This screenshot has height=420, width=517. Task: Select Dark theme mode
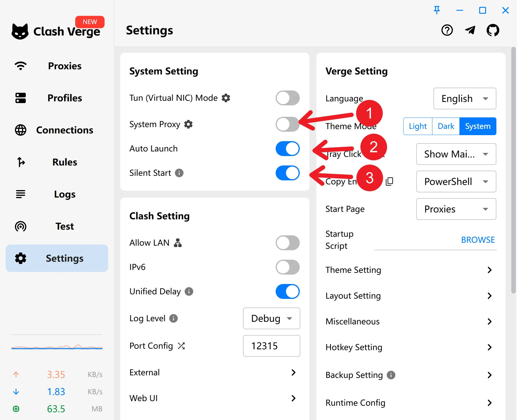[446, 126]
